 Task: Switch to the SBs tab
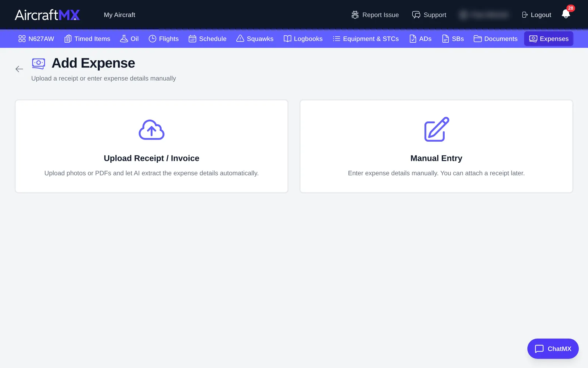pyautogui.click(x=453, y=39)
